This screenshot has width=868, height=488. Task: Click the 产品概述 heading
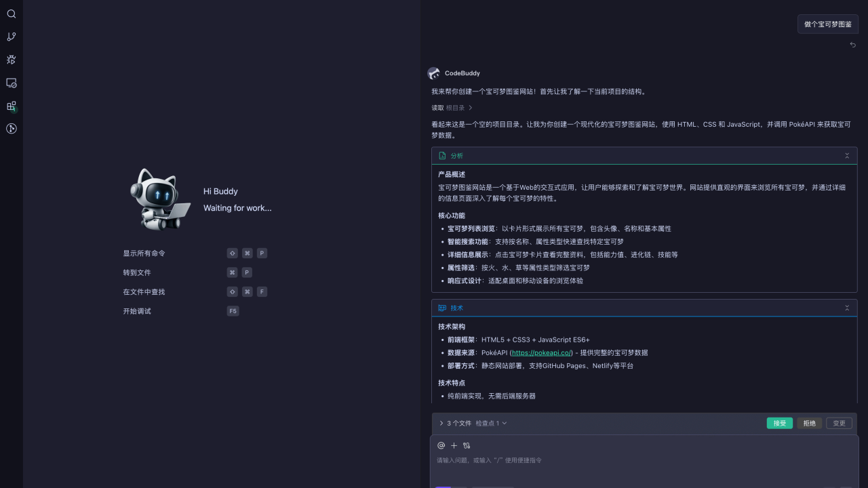pos(452,174)
